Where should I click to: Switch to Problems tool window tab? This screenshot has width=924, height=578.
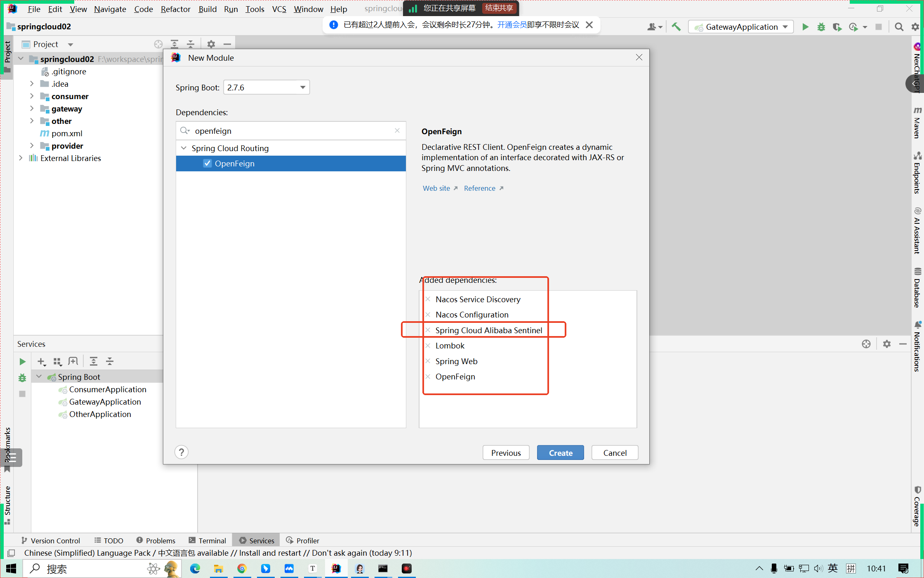click(x=156, y=540)
